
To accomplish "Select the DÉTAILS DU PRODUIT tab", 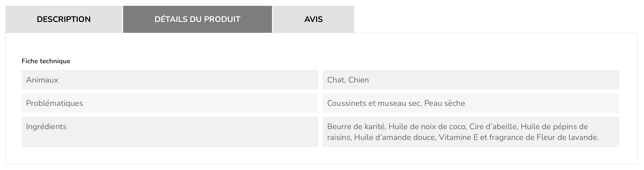I will click(198, 19).
